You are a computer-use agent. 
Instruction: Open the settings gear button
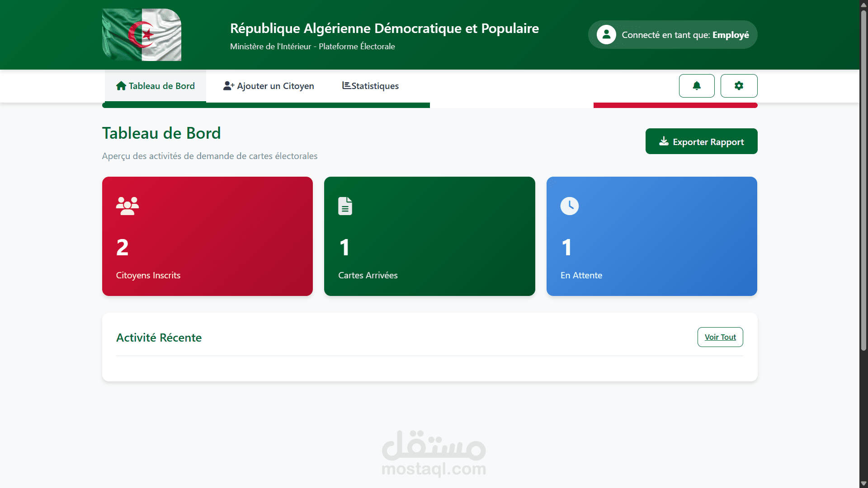click(739, 86)
